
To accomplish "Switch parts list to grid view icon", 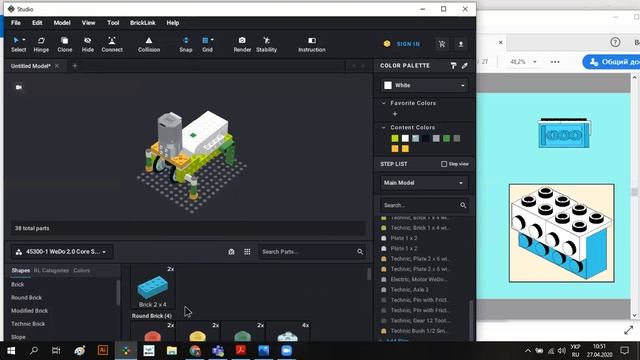I will click(247, 252).
